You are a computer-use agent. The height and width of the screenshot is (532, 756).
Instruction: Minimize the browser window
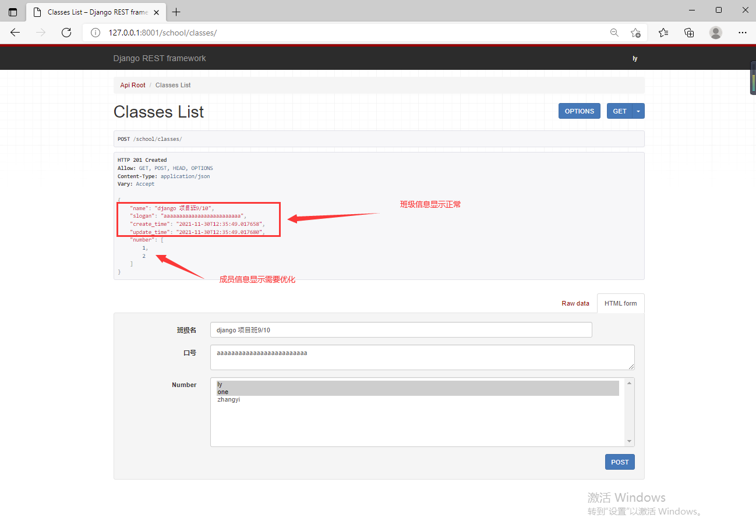692,10
